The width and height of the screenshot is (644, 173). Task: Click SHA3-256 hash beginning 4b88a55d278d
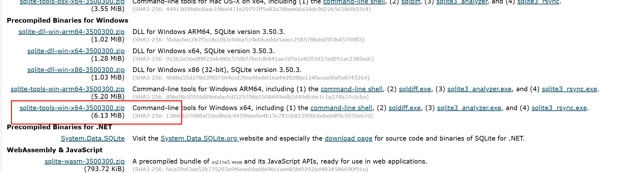[251, 78]
